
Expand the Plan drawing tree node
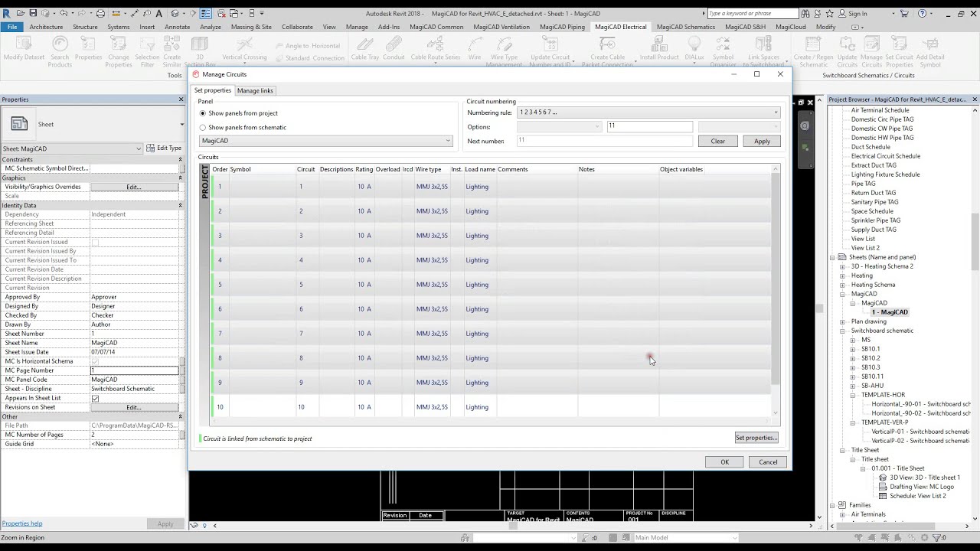coord(842,321)
